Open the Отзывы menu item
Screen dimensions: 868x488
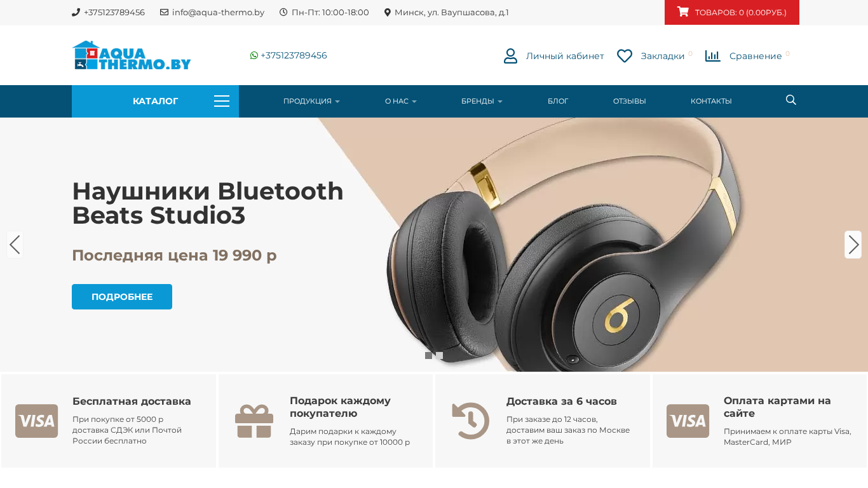(x=630, y=101)
